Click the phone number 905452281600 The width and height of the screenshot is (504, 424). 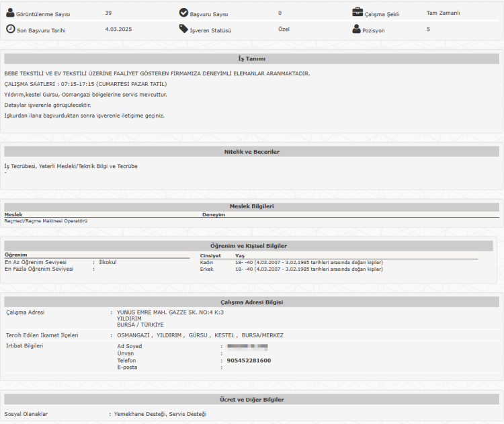pos(249,361)
